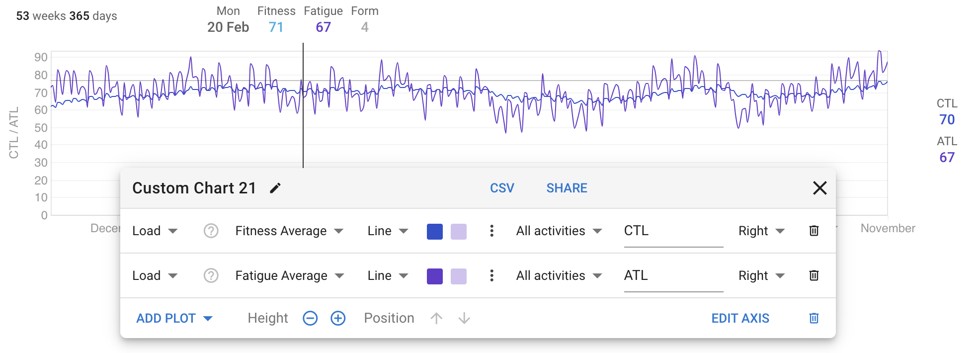Open help for the Fatigue Average plot
Image resolution: width=980 pixels, height=353 pixels.
(x=211, y=275)
